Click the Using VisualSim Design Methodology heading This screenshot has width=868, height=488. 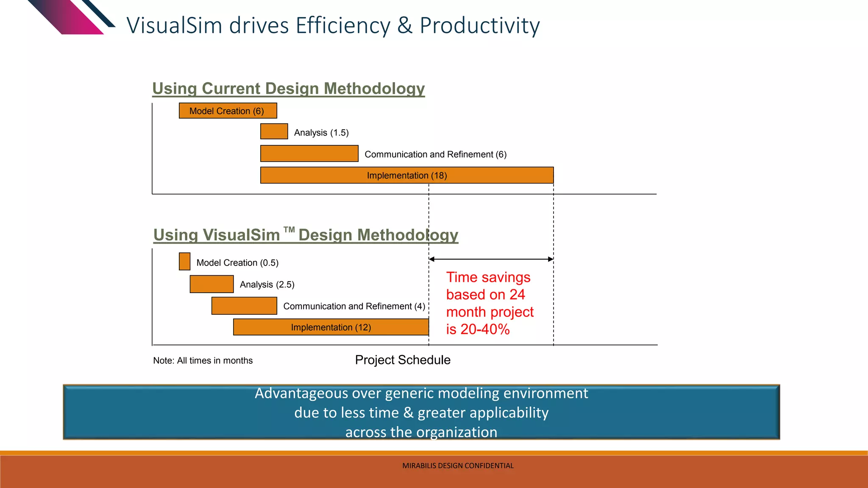pyautogui.click(x=305, y=235)
